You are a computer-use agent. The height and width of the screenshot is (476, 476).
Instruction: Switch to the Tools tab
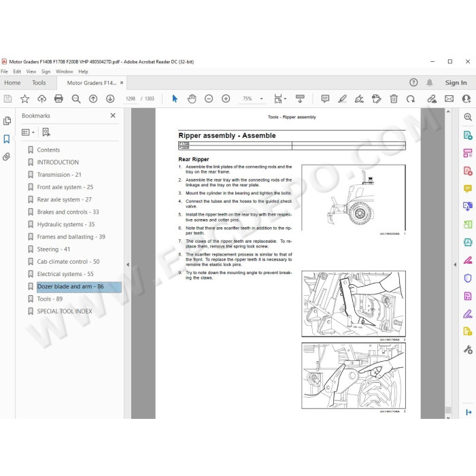(39, 83)
